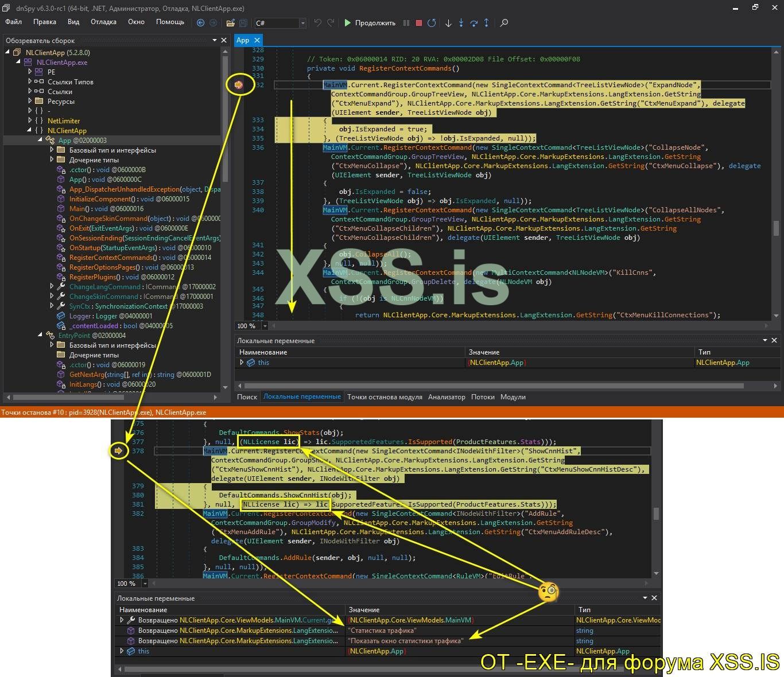Image resolution: width=784 pixels, height=677 pixels.
Task: Click the NLClientApp.exe module icon
Action: pyautogui.click(x=28, y=63)
